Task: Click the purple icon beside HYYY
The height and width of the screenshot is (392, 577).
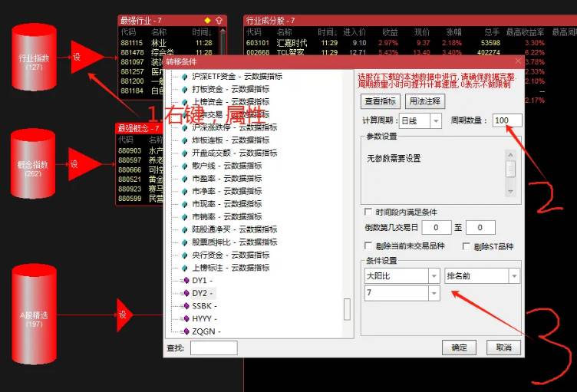Action: click(186, 319)
